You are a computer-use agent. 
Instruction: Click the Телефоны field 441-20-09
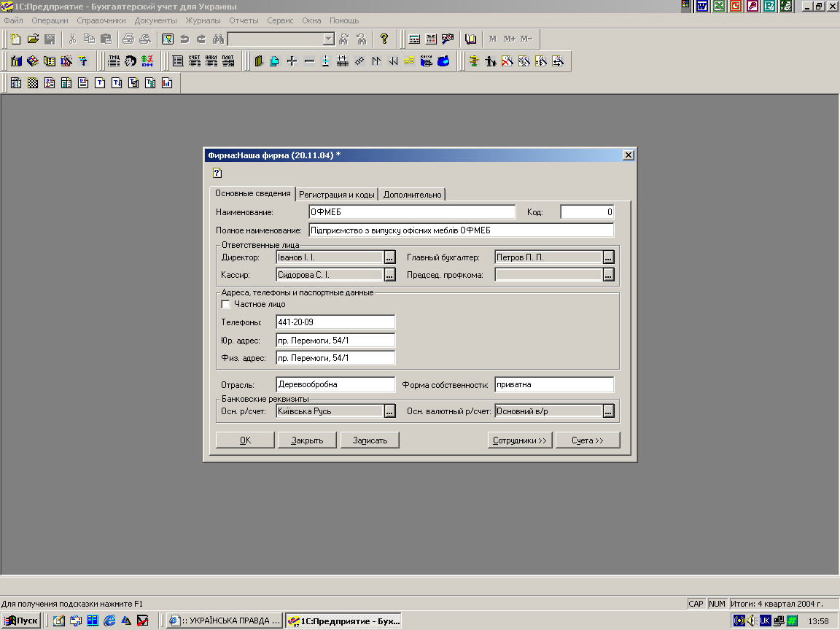click(335, 322)
